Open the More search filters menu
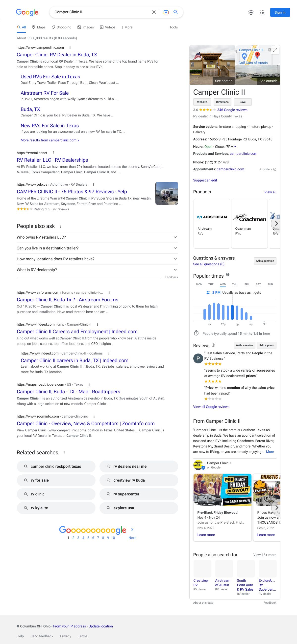 point(127,27)
